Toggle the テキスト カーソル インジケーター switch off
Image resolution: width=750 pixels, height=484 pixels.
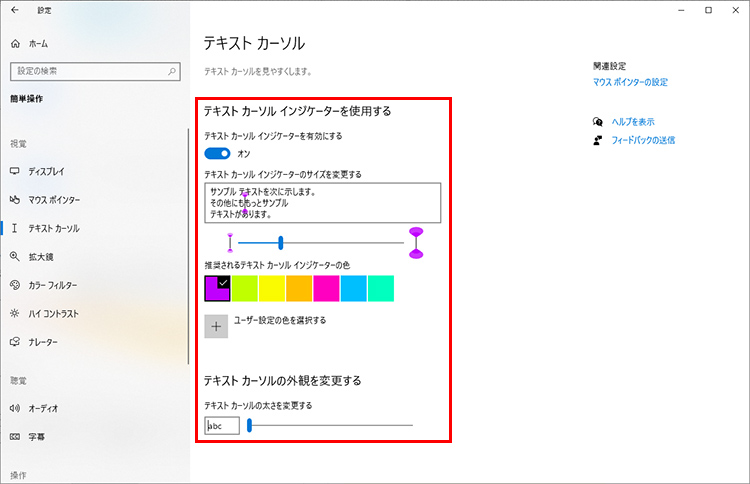coord(217,153)
